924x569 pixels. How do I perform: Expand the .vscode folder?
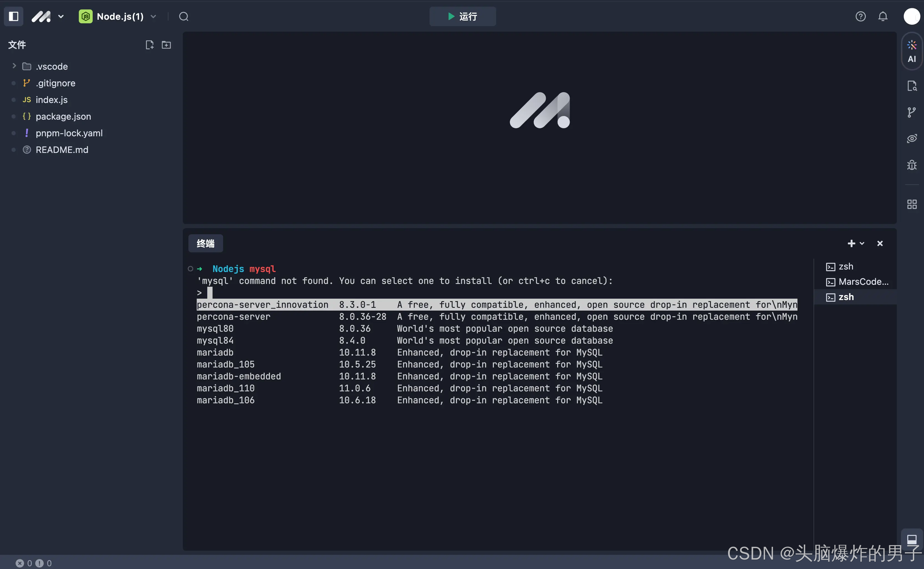(x=14, y=66)
